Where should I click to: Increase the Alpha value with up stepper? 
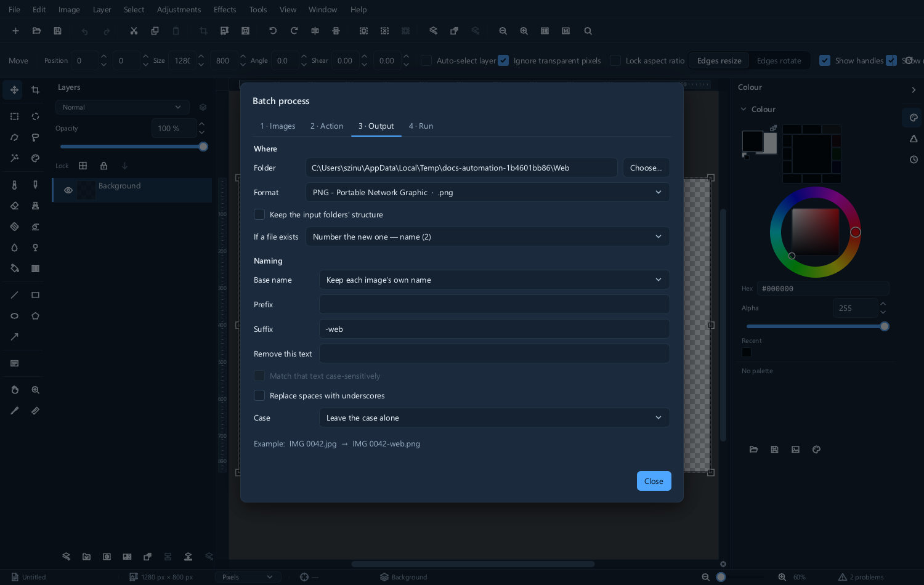[883, 304]
